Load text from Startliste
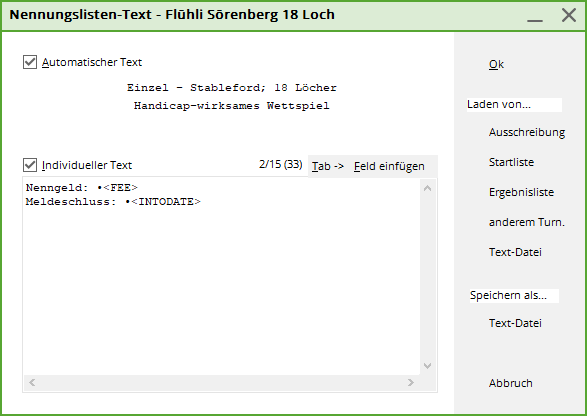The image size is (587, 416). coord(511,162)
